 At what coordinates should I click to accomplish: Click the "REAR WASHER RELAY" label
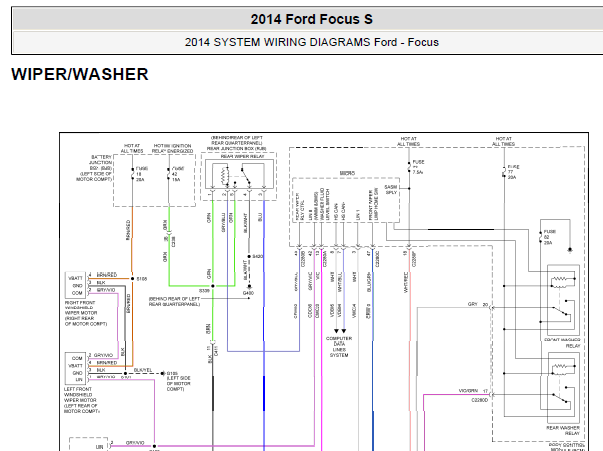tap(563, 430)
